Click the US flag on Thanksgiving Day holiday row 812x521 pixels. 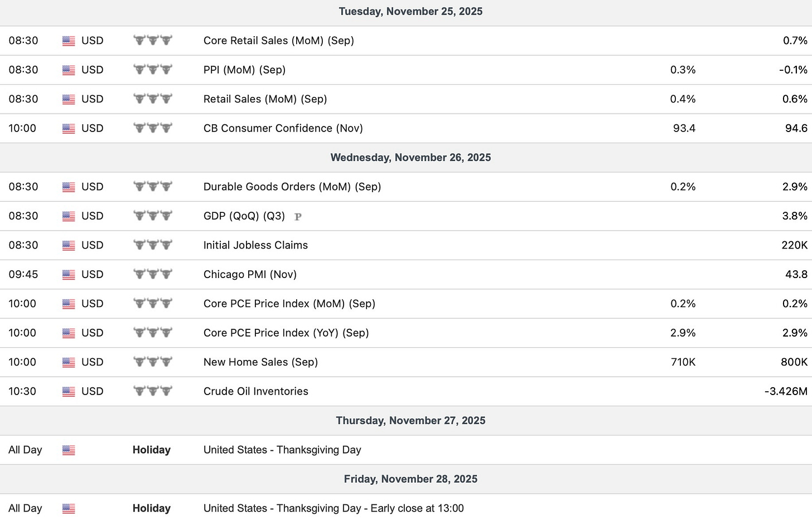69,450
